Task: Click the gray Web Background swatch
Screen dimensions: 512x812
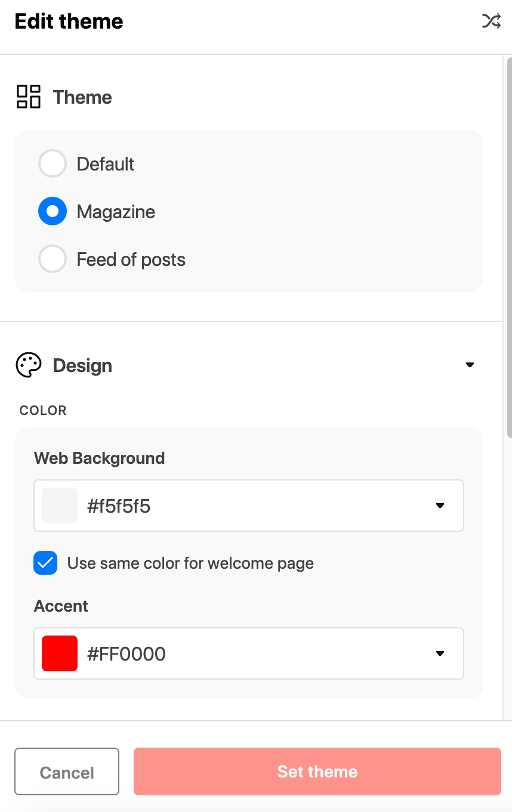Action: [x=59, y=506]
